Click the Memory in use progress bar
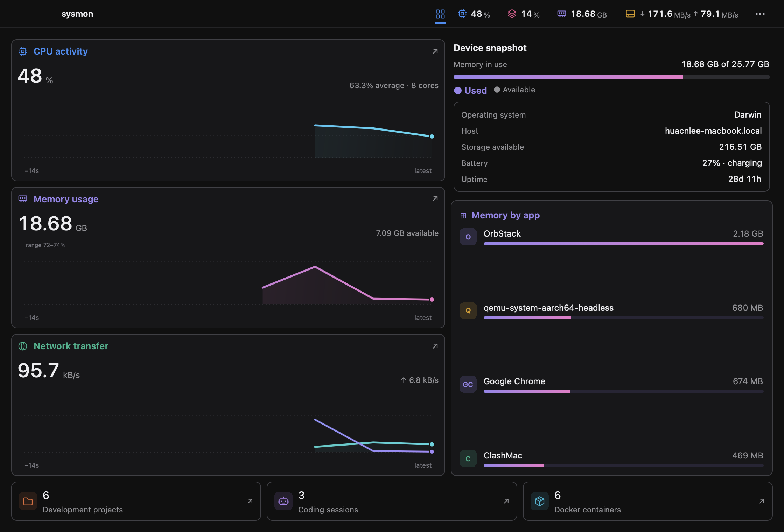Image resolution: width=784 pixels, height=532 pixels. (x=611, y=77)
